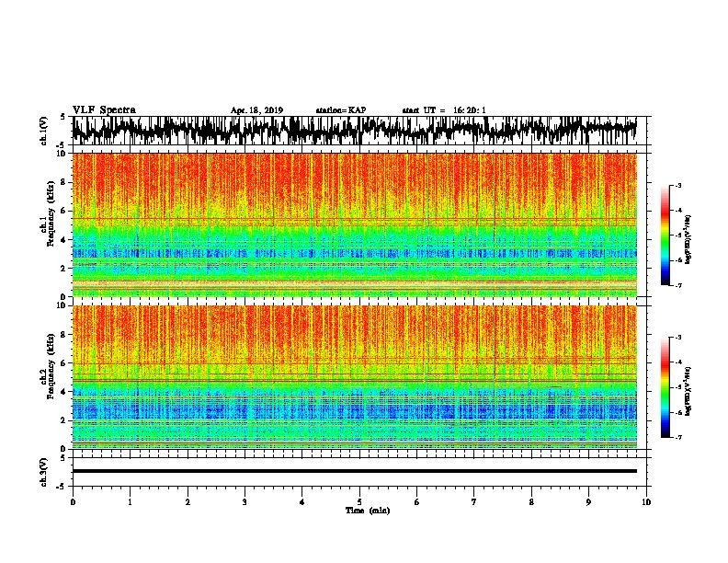Click the ch.3 flat voltage line
This screenshot has height=563, width=728.
(355, 471)
